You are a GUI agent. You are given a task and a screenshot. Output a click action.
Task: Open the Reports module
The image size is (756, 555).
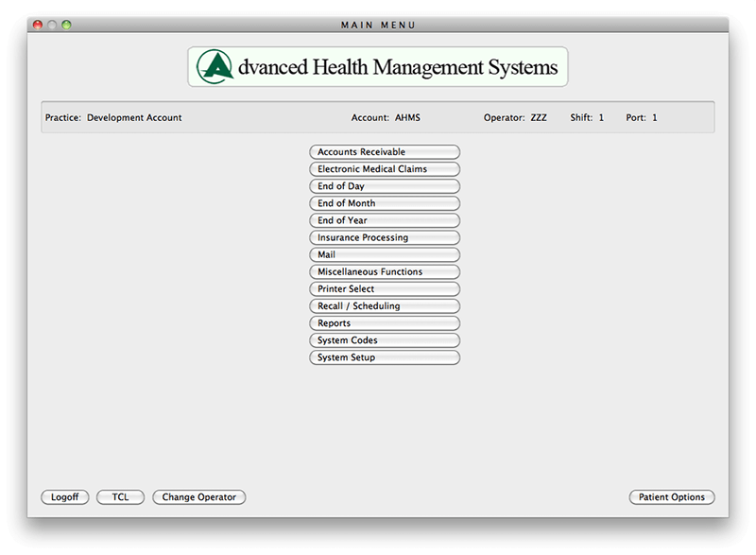(x=384, y=322)
